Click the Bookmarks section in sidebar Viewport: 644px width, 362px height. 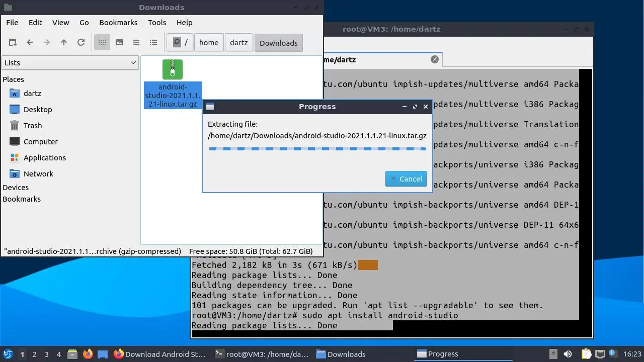(x=22, y=199)
